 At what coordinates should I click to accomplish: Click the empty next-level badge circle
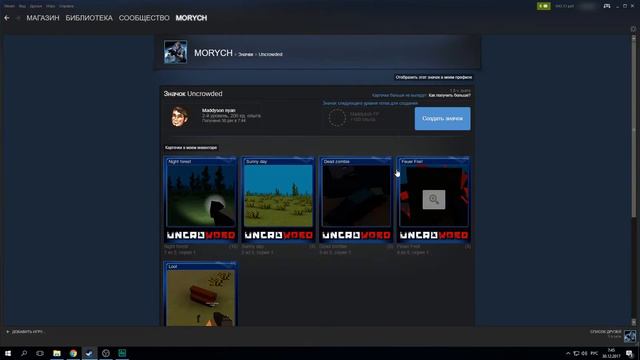(337, 118)
